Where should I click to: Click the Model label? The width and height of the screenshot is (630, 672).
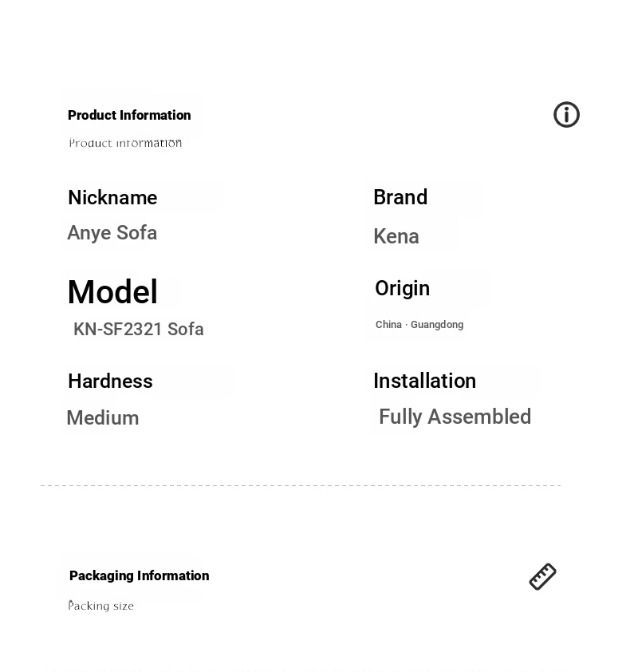(x=113, y=291)
